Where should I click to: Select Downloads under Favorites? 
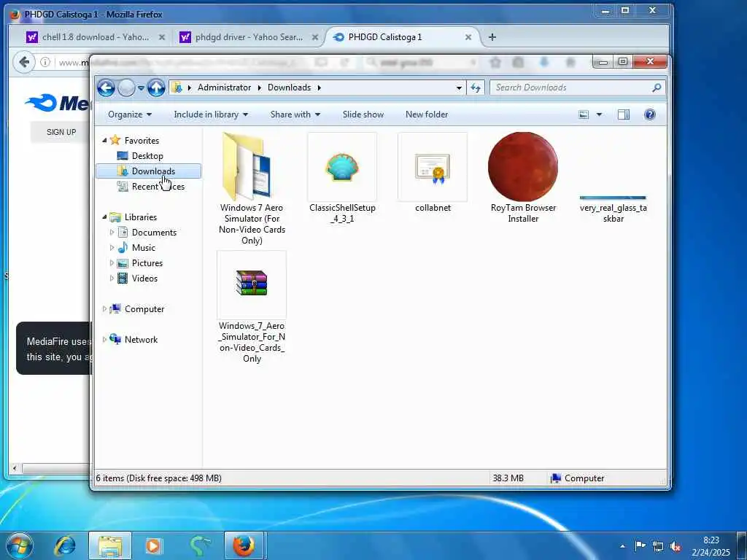[x=149, y=171]
